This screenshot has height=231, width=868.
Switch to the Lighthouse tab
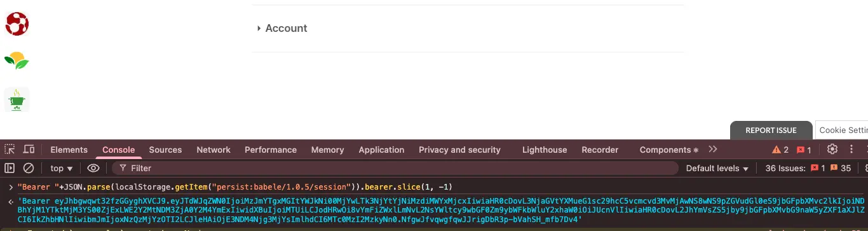pos(545,150)
